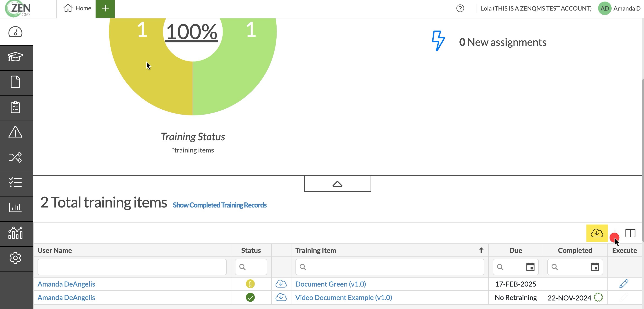Image resolution: width=644 pixels, height=309 pixels.
Task: Click the Training Item filter field
Action: (x=389, y=267)
